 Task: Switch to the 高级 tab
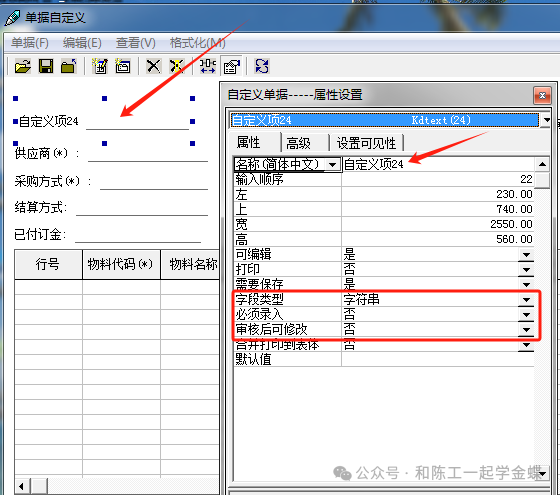[299, 143]
